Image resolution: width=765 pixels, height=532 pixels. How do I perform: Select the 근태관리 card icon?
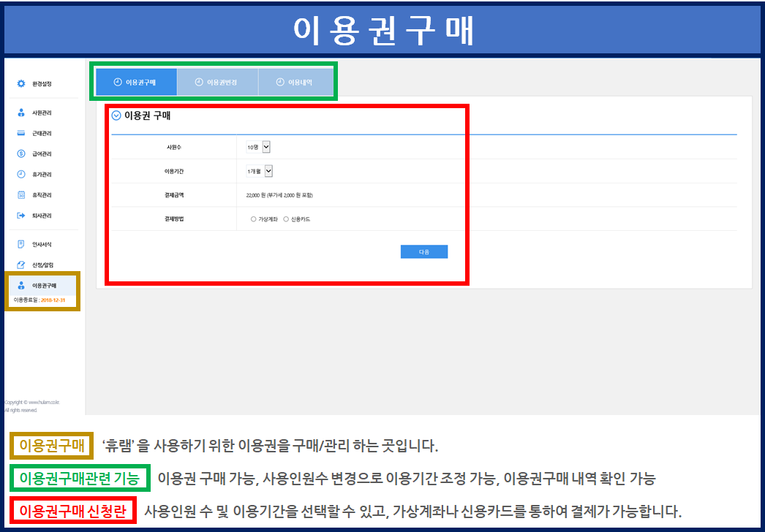tap(21, 134)
